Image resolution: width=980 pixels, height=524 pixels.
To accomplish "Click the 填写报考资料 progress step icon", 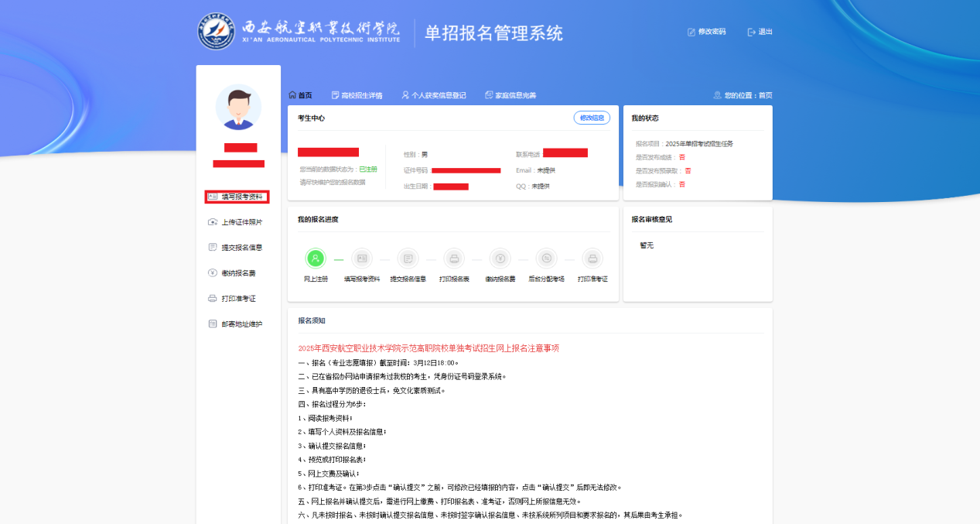I will (361, 259).
